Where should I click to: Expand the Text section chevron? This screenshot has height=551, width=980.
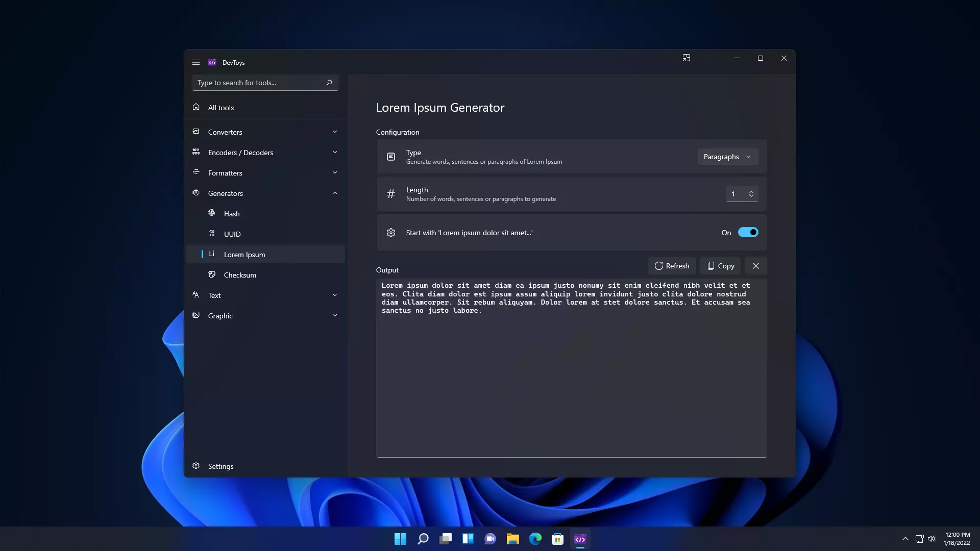click(335, 295)
